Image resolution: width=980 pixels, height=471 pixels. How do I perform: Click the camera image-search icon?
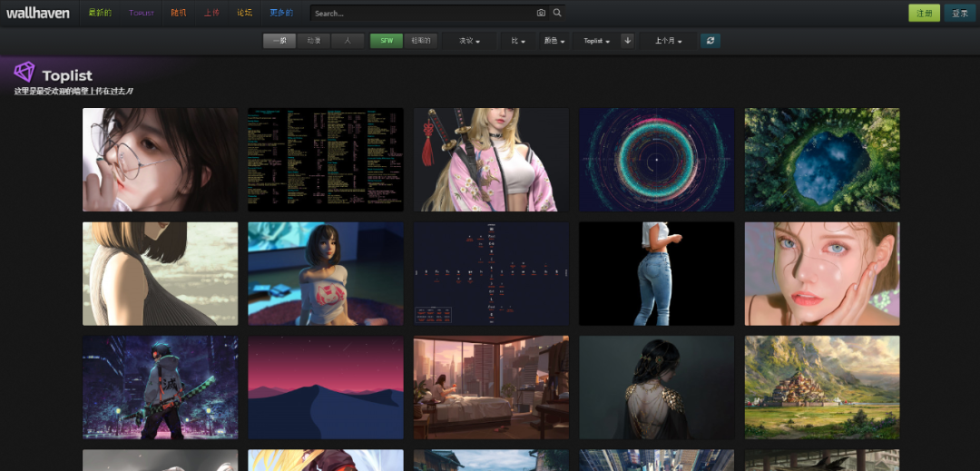click(x=541, y=13)
